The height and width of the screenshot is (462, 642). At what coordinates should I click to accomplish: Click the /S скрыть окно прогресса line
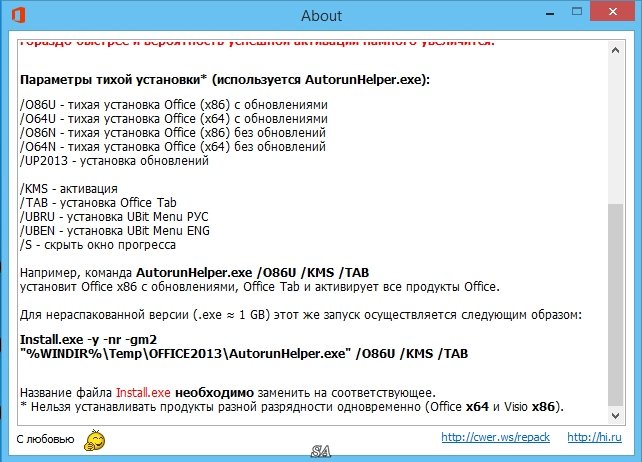coord(98,245)
